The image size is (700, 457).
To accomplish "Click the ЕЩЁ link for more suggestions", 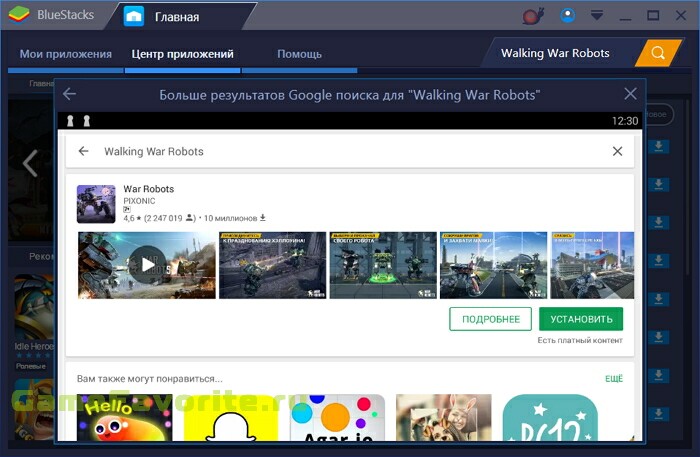I will point(614,379).
